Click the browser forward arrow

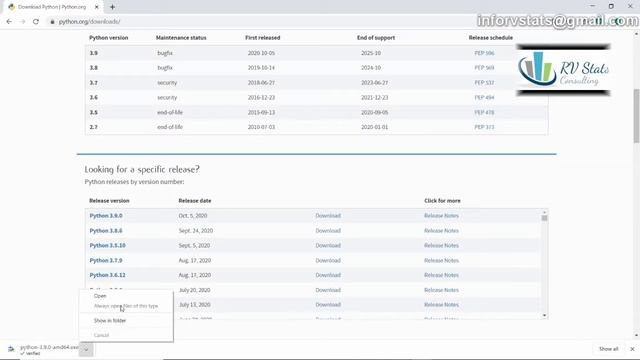pyautogui.click(x=22, y=22)
